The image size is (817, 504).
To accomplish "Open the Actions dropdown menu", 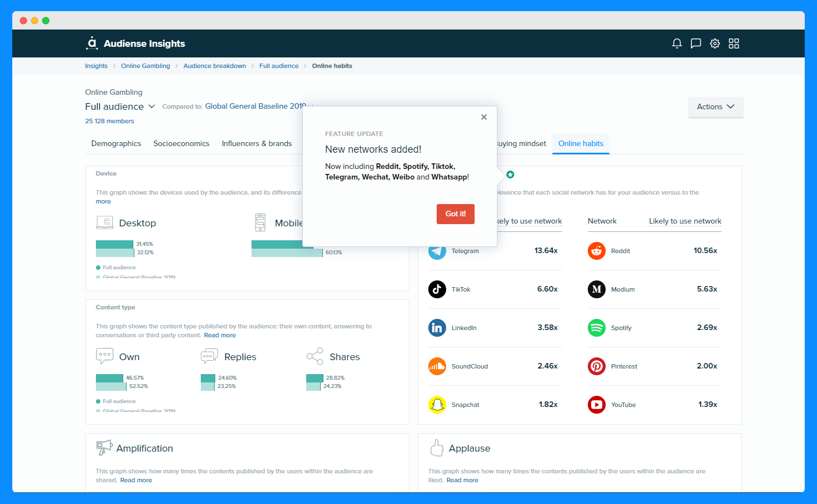I will (x=716, y=107).
